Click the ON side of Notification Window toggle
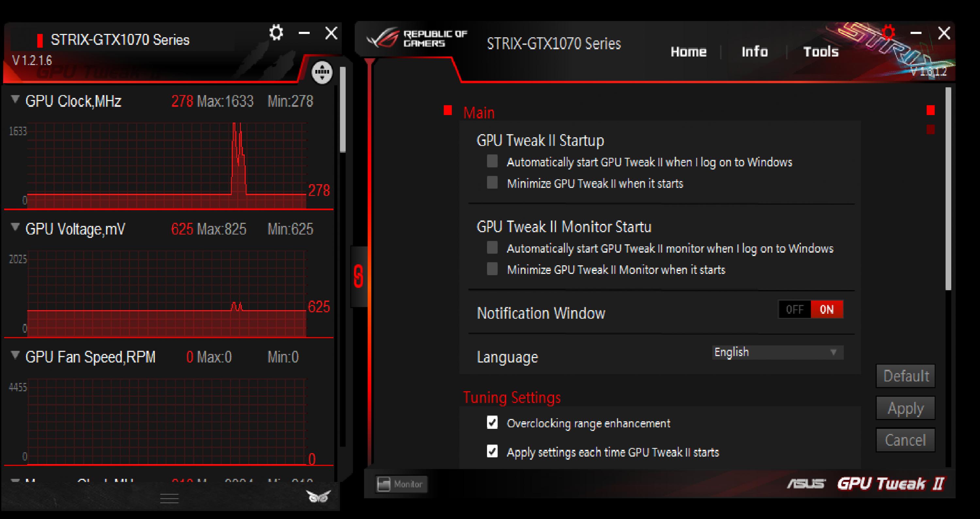The image size is (980, 519). (x=827, y=310)
